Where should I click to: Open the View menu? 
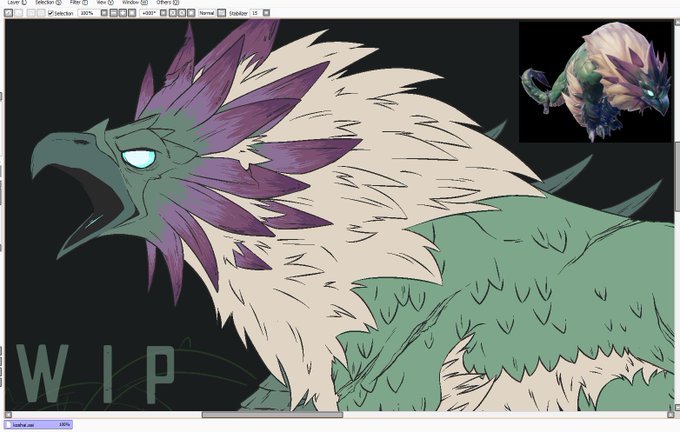[105, 2]
